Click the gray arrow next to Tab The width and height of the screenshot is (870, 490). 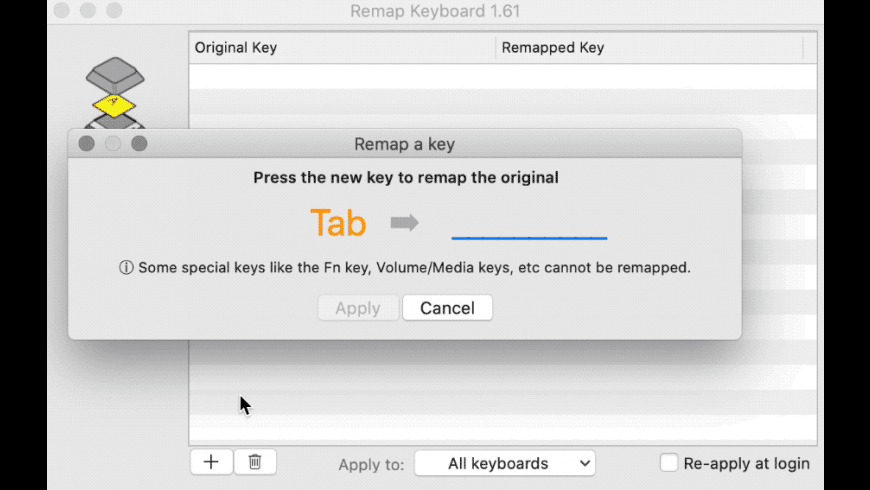point(404,223)
